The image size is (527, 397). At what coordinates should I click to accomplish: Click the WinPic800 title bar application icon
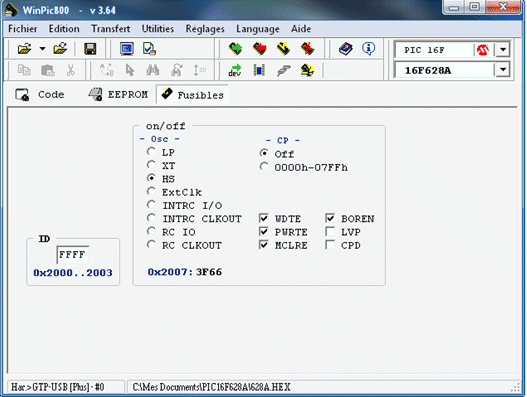click(x=11, y=10)
